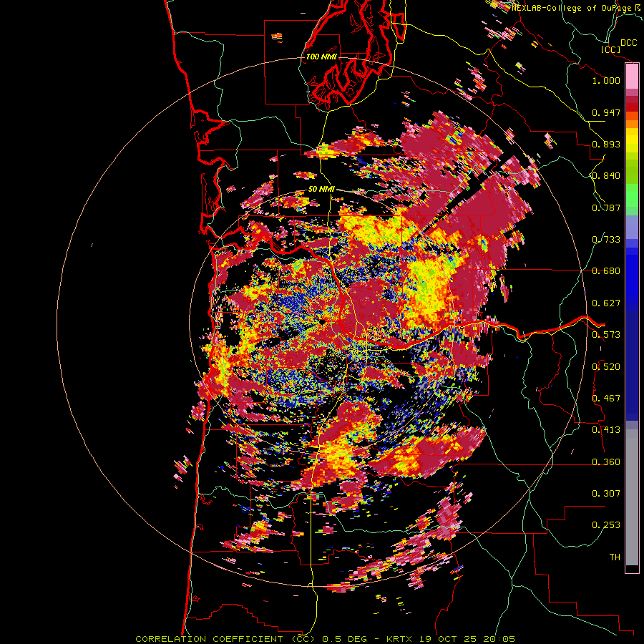Pick the bright green color scale segment
This screenshot has height=644, width=644.
632,195
